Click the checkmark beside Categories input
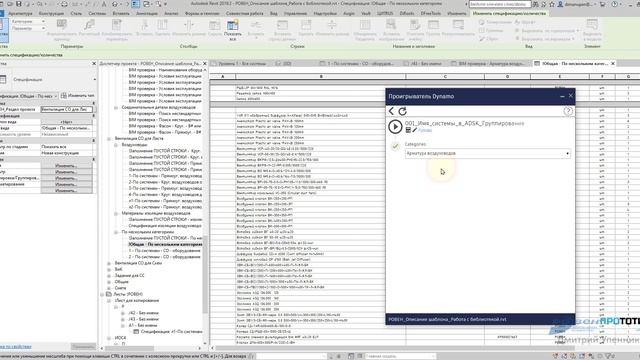 (x=395, y=146)
